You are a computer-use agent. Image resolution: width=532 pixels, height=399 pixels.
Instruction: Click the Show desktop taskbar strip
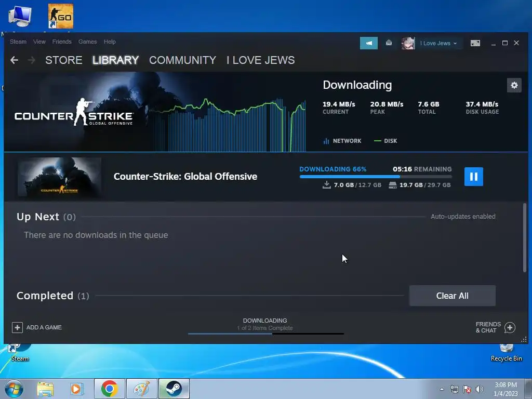(528, 389)
